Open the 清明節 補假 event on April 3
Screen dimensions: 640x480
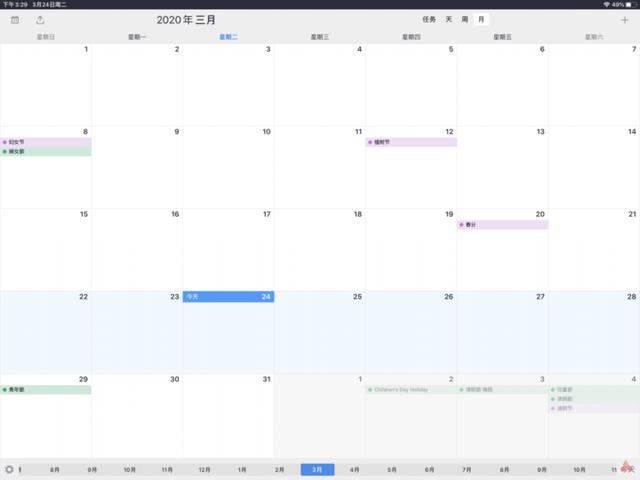[x=502, y=390]
